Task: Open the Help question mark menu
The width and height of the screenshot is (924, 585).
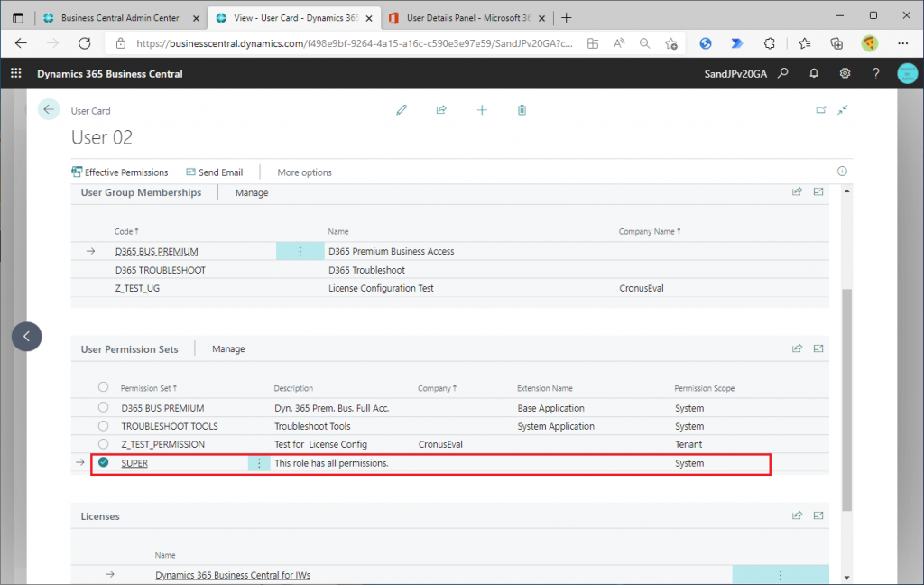Action: (875, 73)
